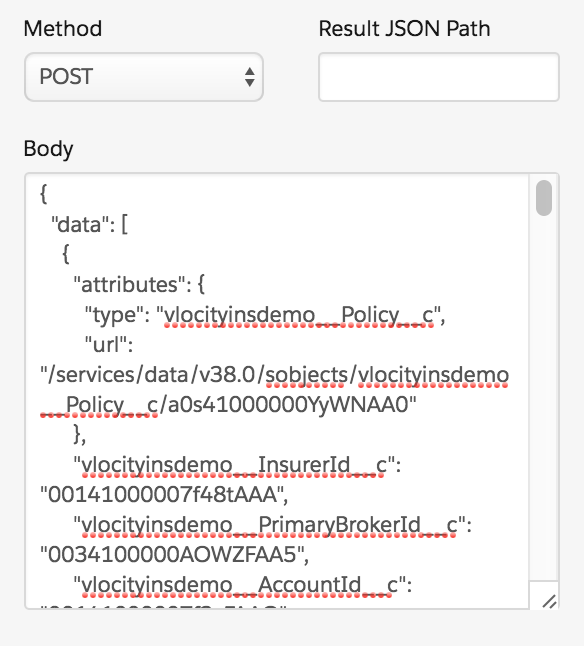This screenshot has height=646, width=584.
Task: Click the Body scrollbar thumb
Action: click(x=544, y=198)
